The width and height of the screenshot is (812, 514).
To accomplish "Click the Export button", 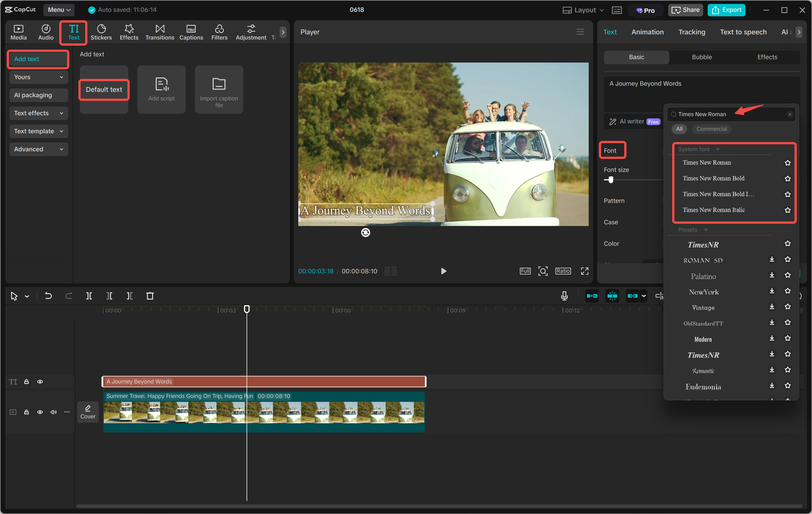I will pyautogui.click(x=726, y=10).
